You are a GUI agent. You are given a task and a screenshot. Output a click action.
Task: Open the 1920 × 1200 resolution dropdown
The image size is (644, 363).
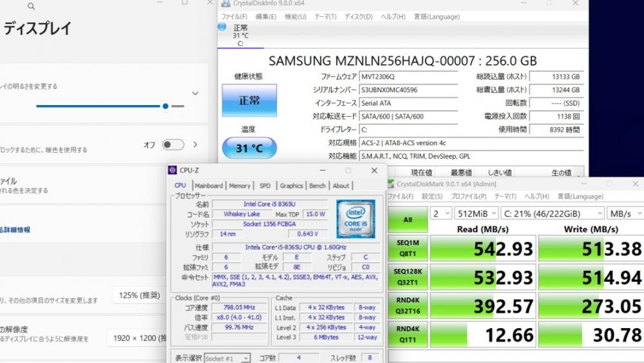point(138,338)
